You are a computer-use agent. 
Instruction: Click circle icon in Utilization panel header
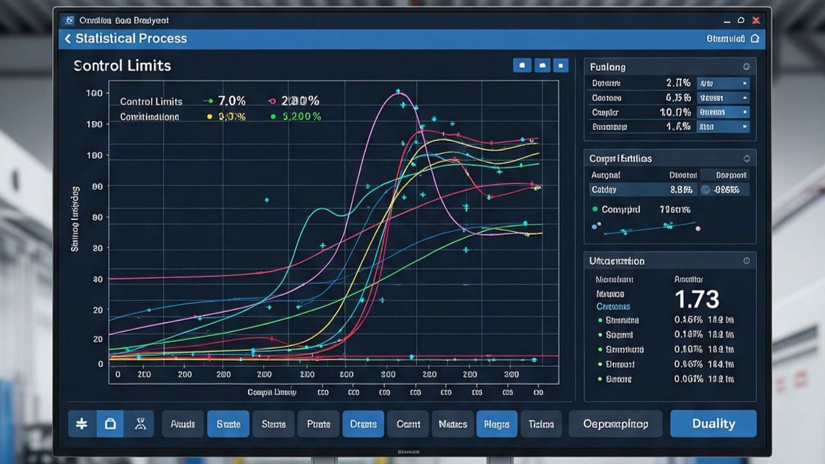[747, 261]
